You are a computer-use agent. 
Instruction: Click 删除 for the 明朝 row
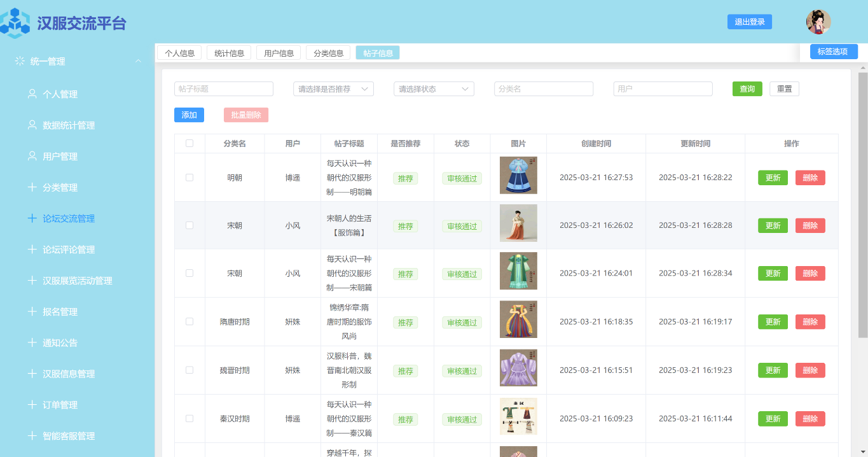pyautogui.click(x=810, y=178)
